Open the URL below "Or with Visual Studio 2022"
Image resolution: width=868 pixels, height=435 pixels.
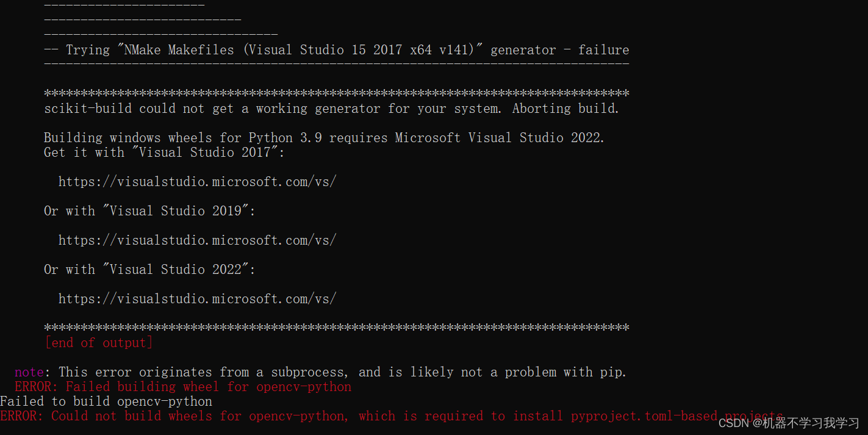coord(197,299)
